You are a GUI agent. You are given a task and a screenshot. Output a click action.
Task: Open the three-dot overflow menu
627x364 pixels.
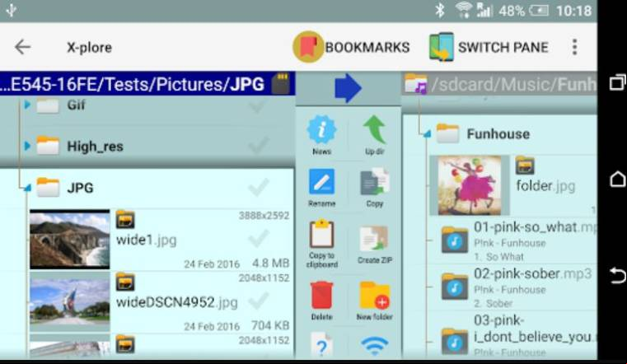574,47
